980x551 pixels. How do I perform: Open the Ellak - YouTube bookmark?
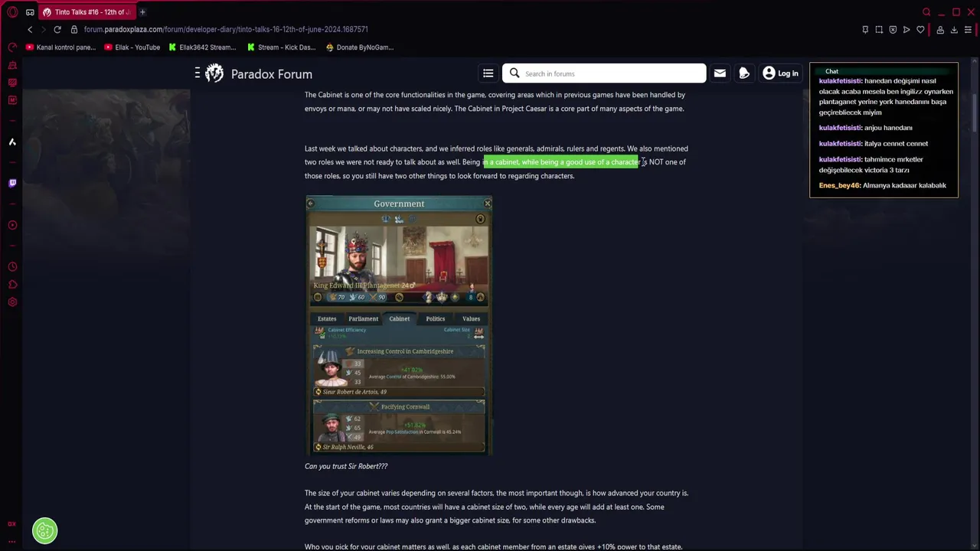coord(132,47)
